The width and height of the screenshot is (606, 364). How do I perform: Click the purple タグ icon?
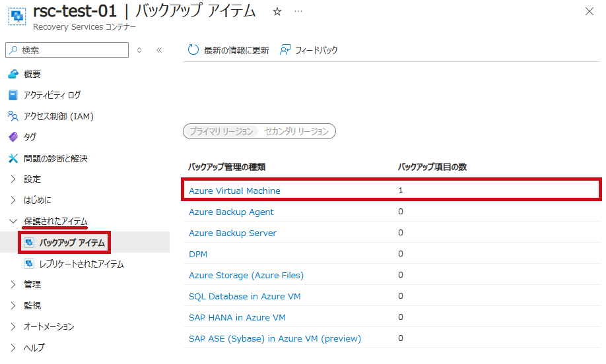coord(13,137)
